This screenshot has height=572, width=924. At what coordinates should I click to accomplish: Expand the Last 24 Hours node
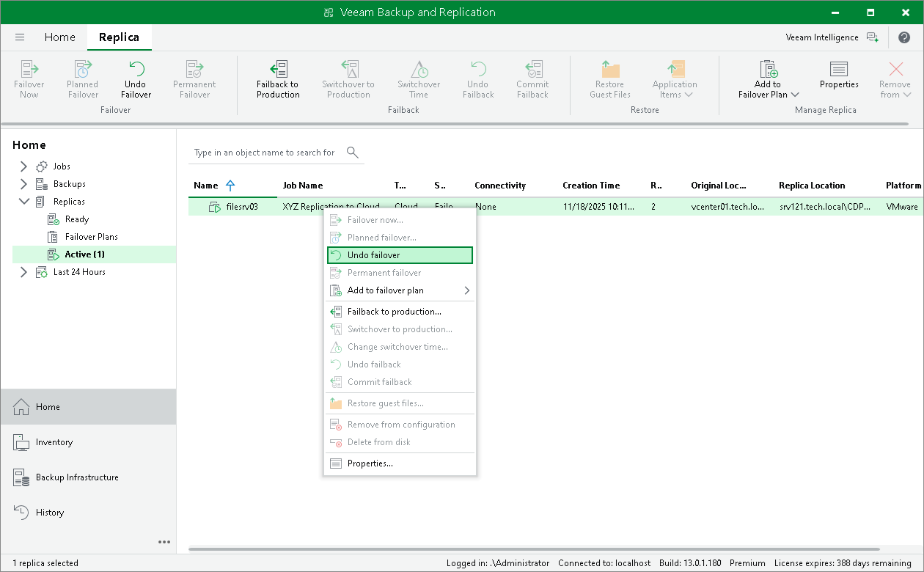click(23, 272)
